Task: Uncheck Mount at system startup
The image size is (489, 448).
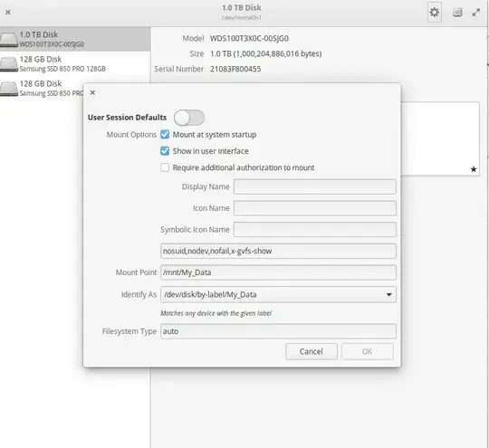Action: click(165, 134)
